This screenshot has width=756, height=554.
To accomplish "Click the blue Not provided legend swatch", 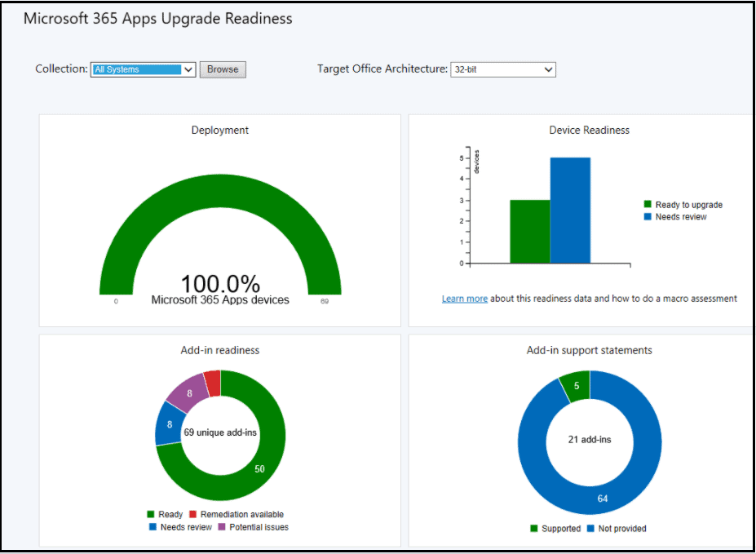I will point(590,529).
